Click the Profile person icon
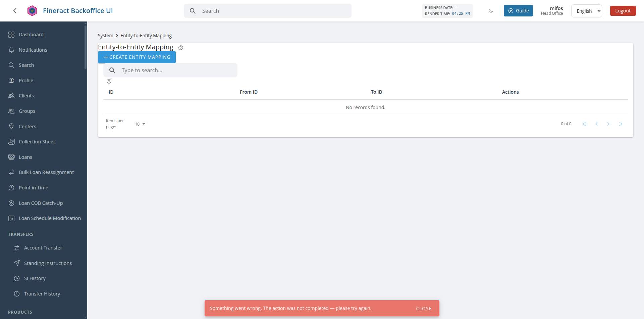The height and width of the screenshot is (319, 644). tap(11, 81)
